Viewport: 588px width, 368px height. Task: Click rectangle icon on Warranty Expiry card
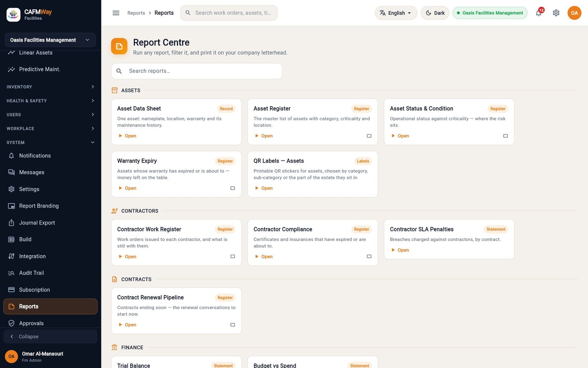233,188
